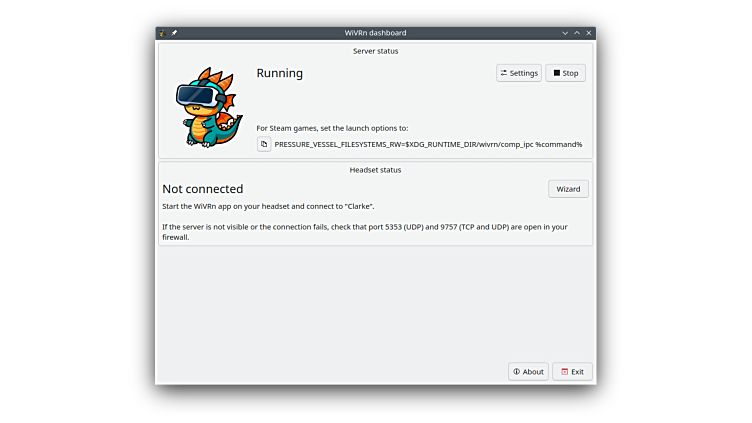Maximize the WiVRn dashboard window
This screenshot has width=752, height=423.
577,33
